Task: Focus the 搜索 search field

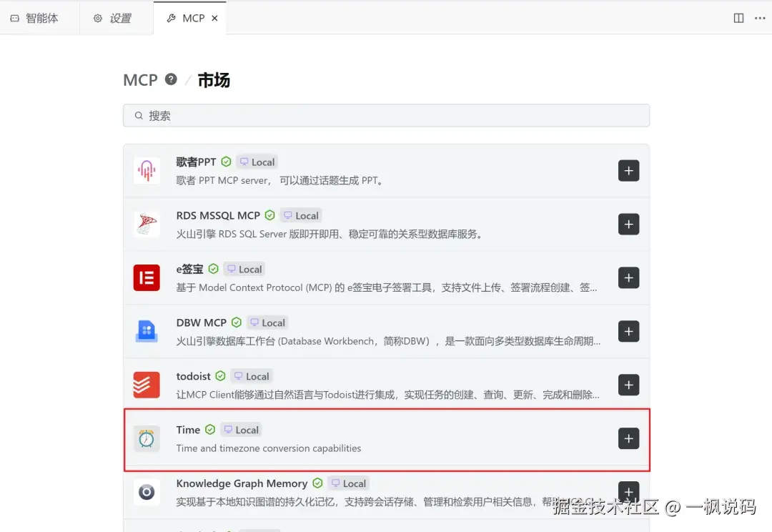Action: tap(387, 116)
